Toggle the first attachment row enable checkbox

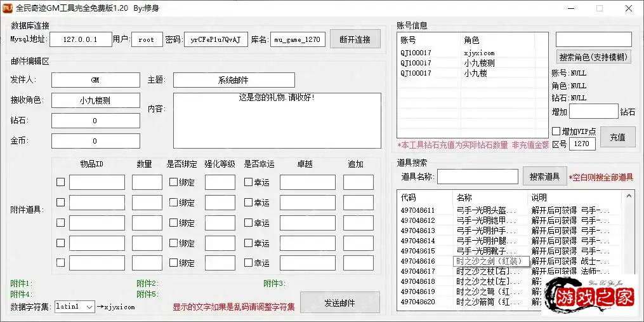point(60,182)
